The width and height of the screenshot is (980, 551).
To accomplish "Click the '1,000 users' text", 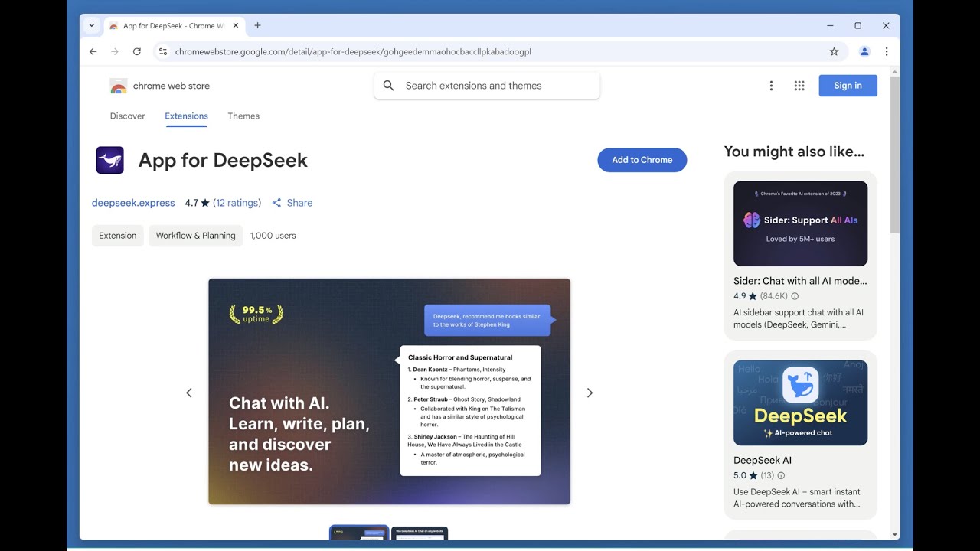I will click(273, 236).
